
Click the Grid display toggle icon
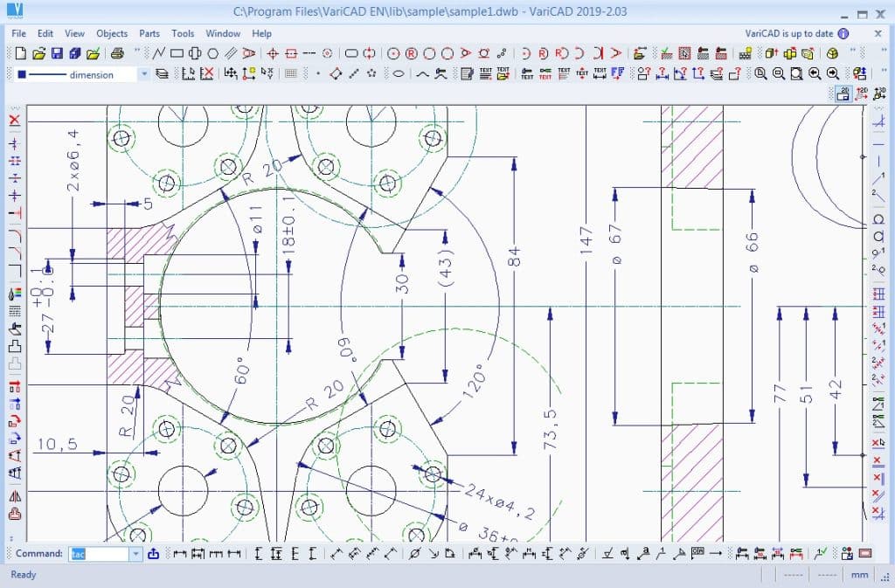click(x=291, y=74)
